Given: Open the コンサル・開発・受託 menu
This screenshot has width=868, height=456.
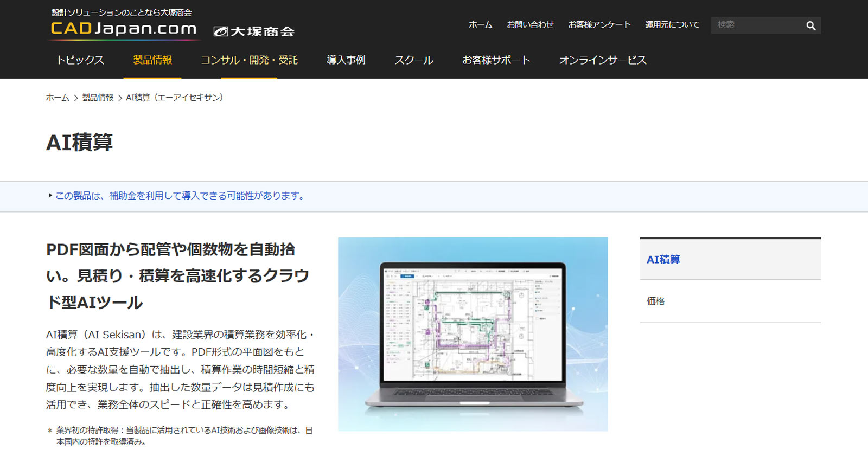Looking at the screenshot, I should click(x=249, y=60).
